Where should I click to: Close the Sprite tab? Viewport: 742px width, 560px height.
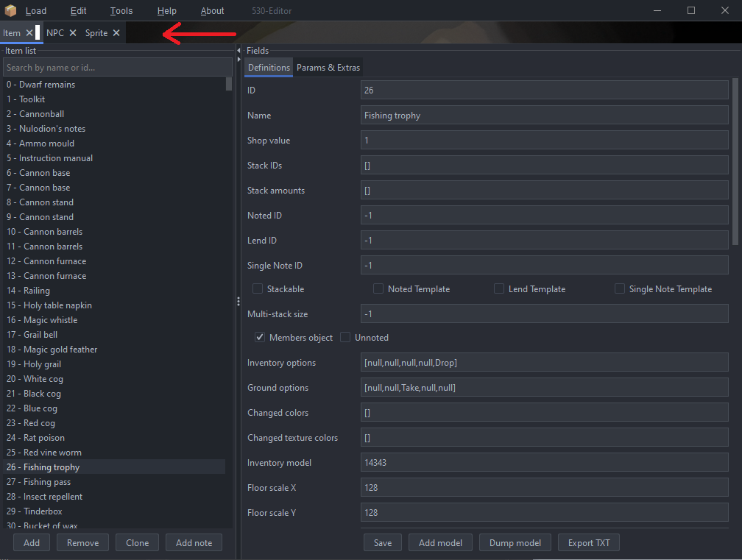(x=116, y=33)
